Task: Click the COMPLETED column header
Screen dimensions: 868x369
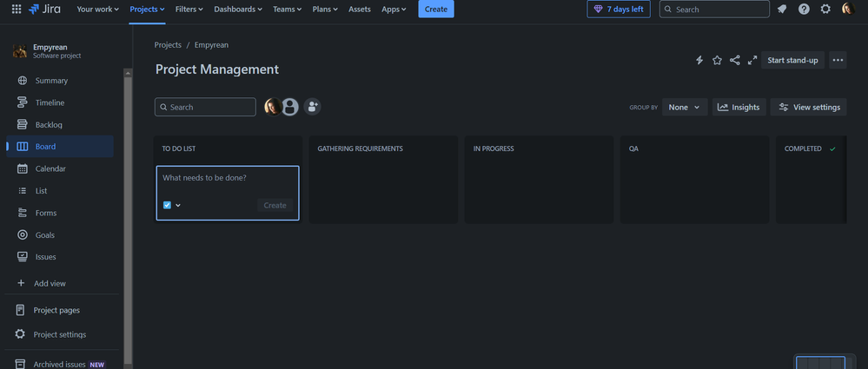Action: [x=803, y=148]
